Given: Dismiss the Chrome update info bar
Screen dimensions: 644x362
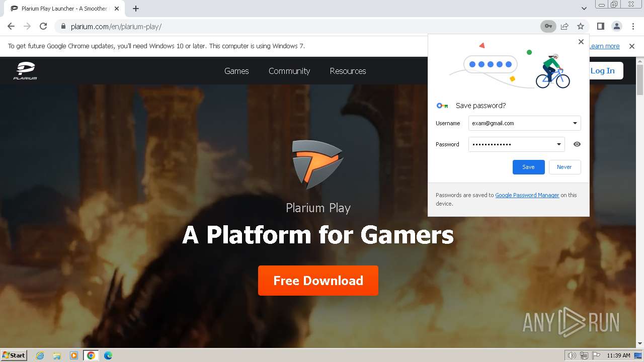Looking at the screenshot, I should pyautogui.click(x=632, y=46).
